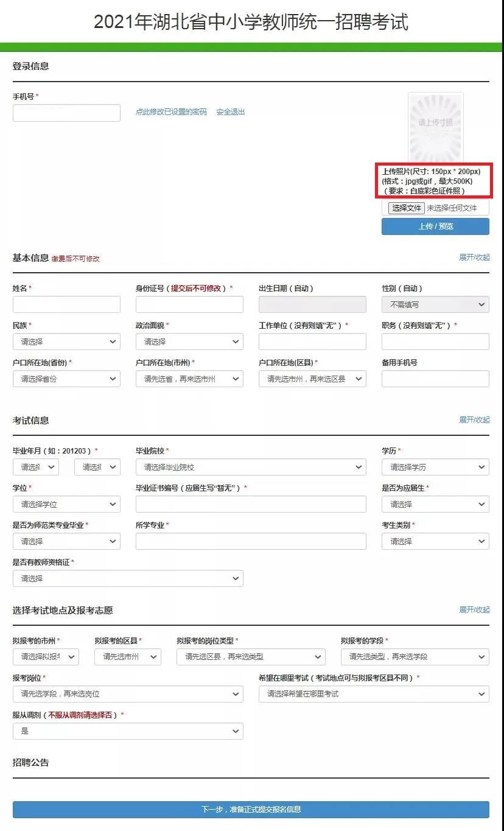Click 安全退出 link to log out
504x831 pixels.
[231, 112]
